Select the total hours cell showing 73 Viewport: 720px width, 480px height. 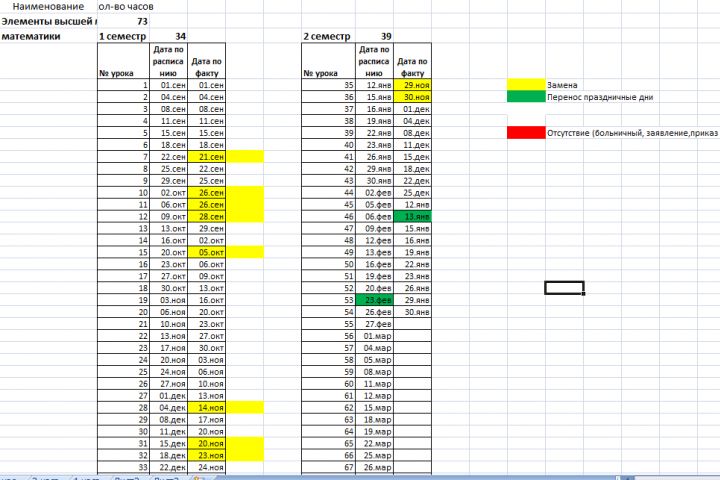124,21
